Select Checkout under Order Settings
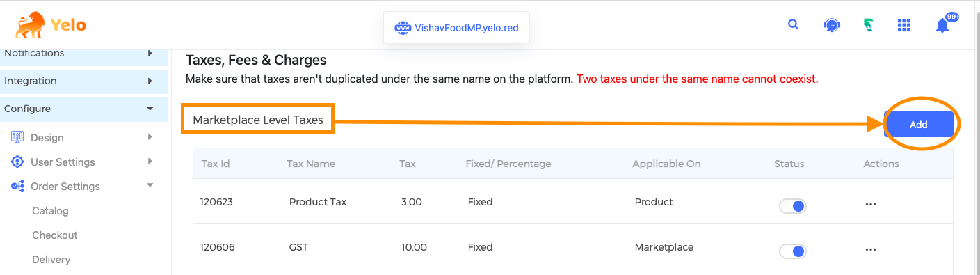This screenshot has width=980, height=275. (x=54, y=235)
